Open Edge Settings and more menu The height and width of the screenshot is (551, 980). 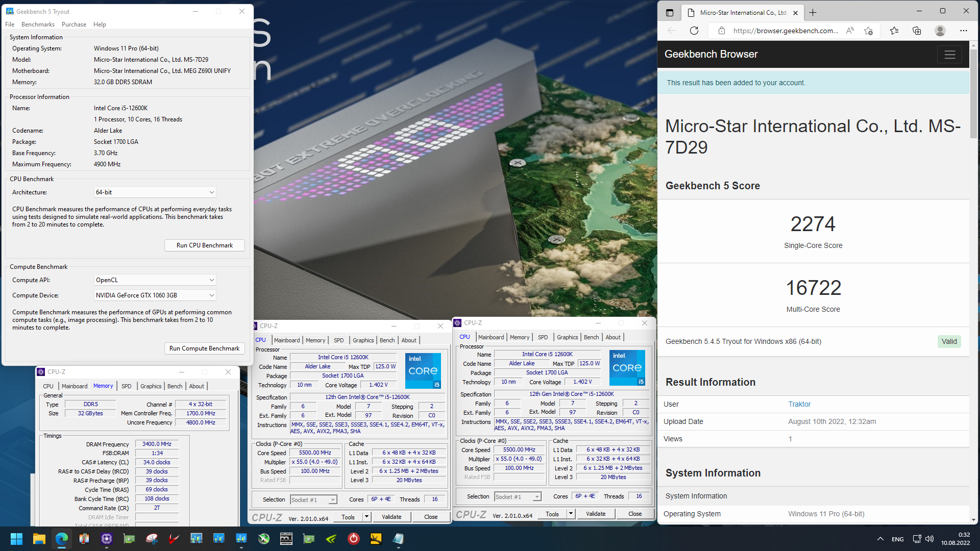point(964,31)
